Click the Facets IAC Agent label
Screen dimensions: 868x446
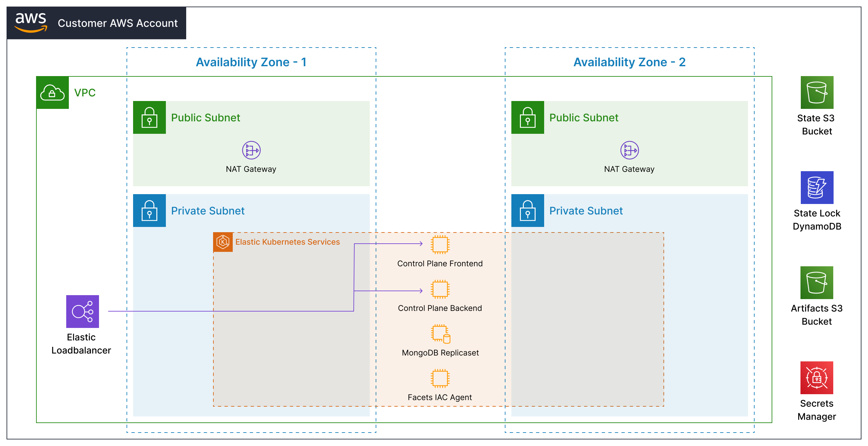[x=440, y=397]
